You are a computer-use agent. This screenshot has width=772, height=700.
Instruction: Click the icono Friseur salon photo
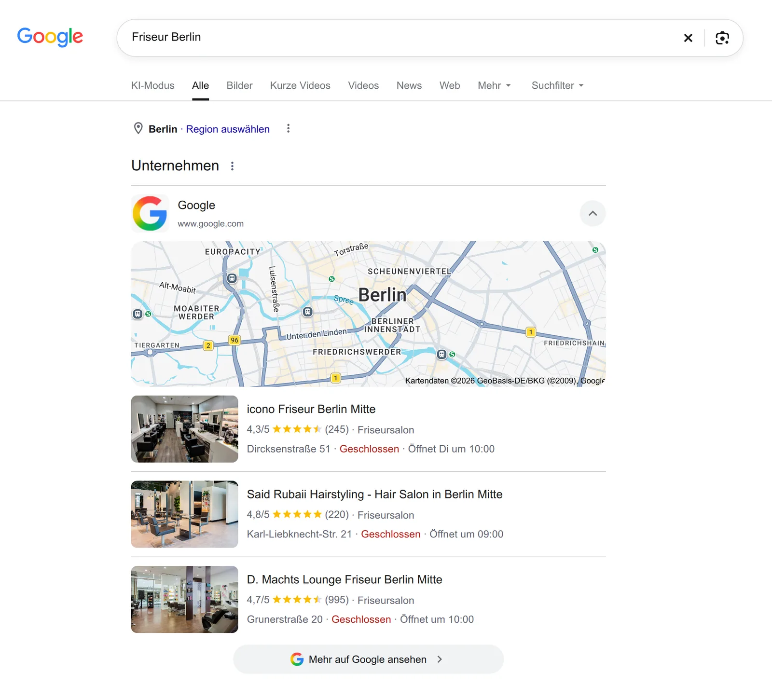click(184, 429)
